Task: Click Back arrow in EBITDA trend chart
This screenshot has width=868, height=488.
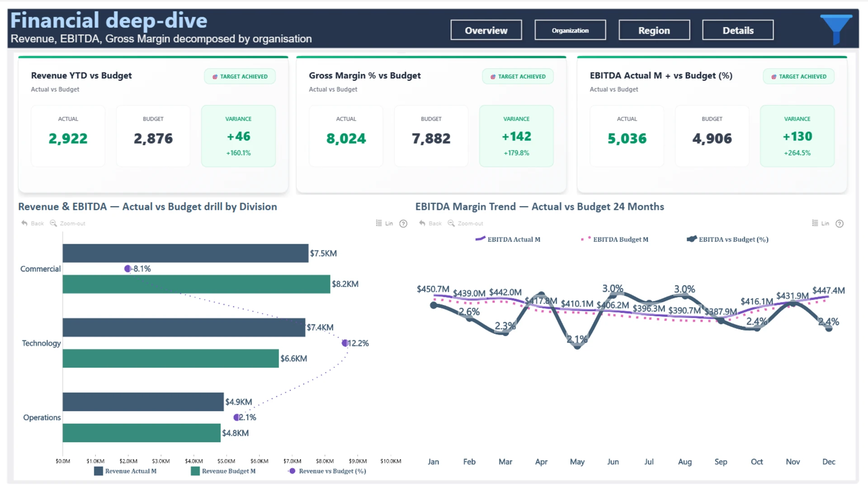Action: point(422,223)
